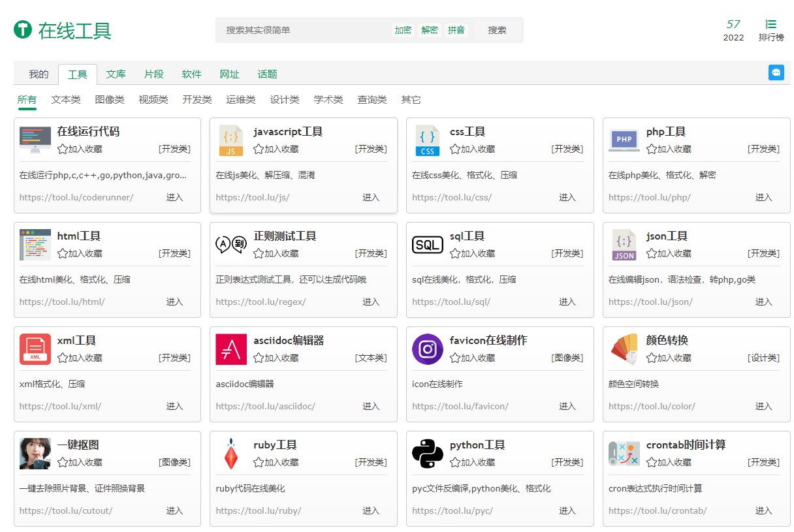
Task: Go to the 话题 tab
Action: [268, 74]
